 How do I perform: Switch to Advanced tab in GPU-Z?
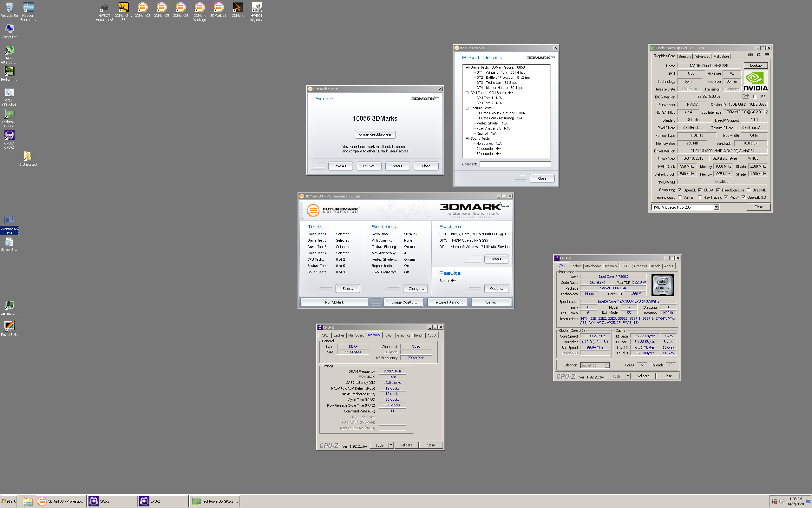[702, 56]
